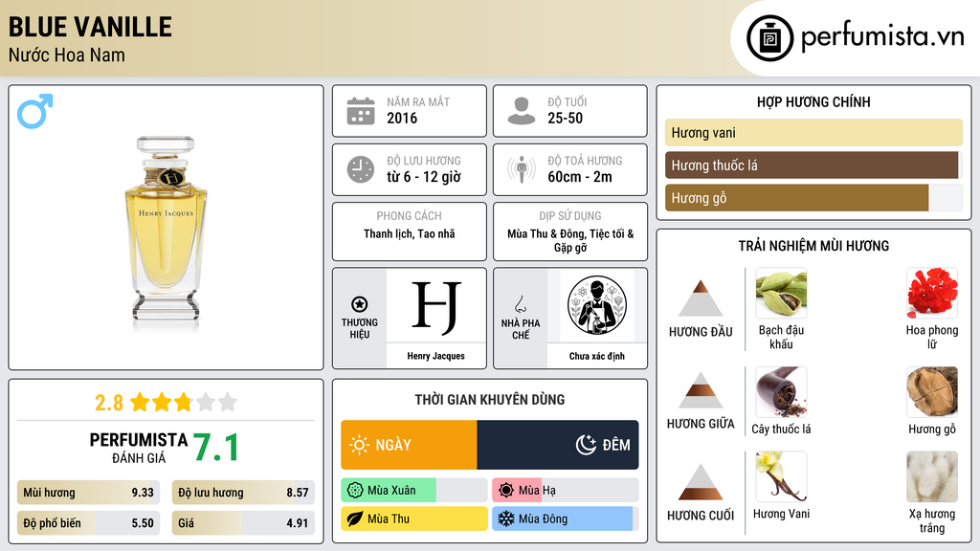Click the Henry Jacques brand name link

click(435, 356)
